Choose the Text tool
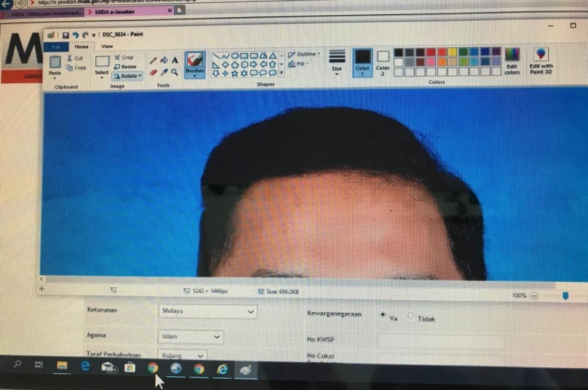 pyautogui.click(x=175, y=60)
